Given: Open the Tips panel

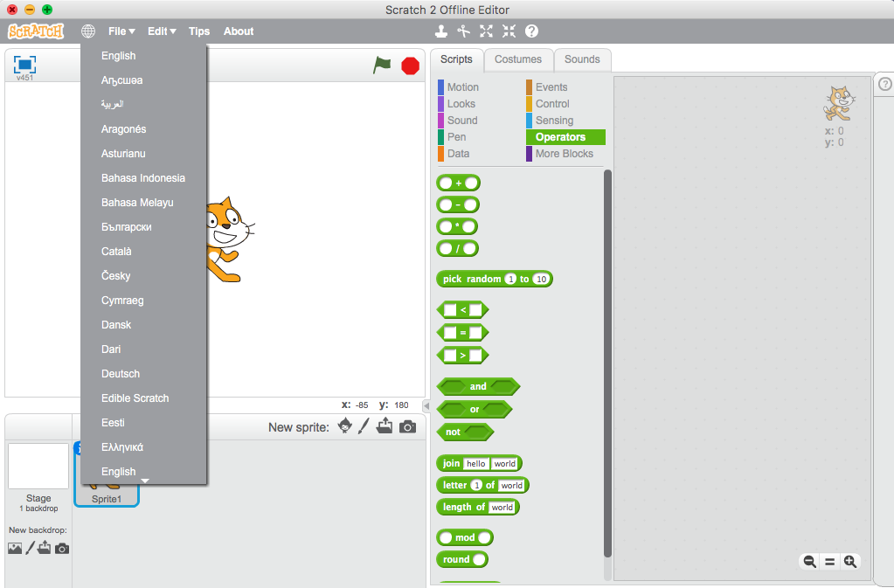Looking at the screenshot, I should click(199, 31).
